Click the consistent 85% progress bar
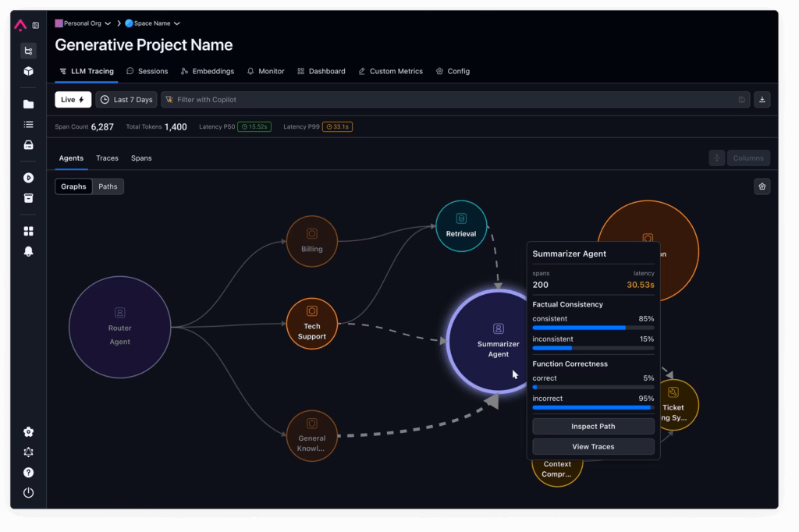 coord(593,328)
